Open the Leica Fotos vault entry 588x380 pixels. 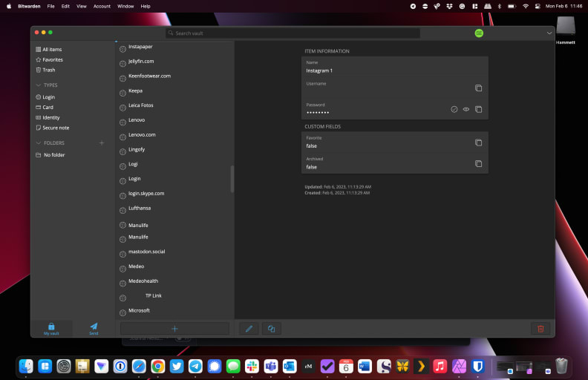click(174, 106)
